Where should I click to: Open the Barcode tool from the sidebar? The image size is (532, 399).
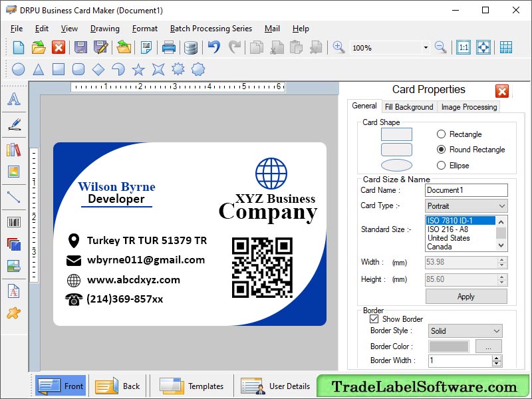pyautogui.click(x=15, y=223)
